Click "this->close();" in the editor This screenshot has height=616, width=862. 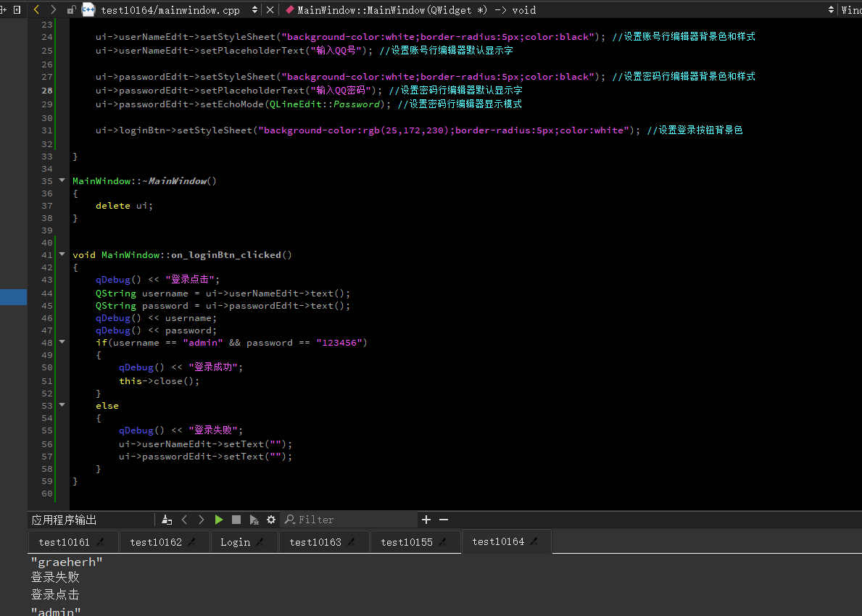[x=159, y=380]
